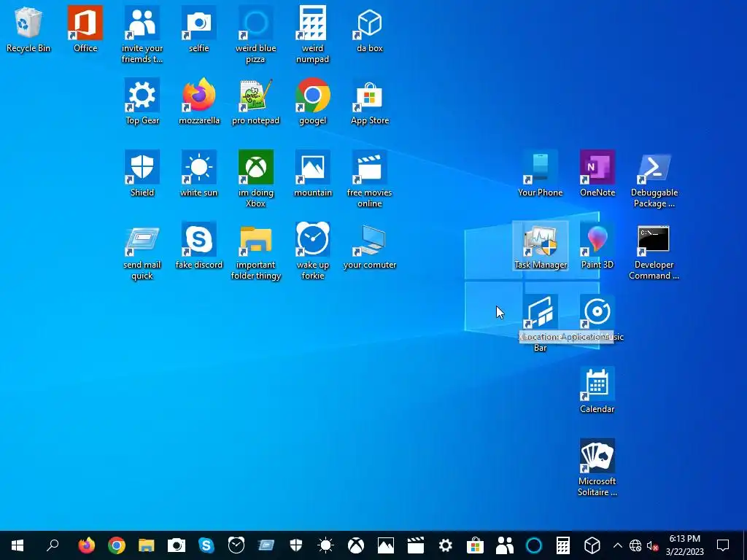Click the sun icon on the taskbar
This screenshot has height=560, width=747.
(326, 545)
